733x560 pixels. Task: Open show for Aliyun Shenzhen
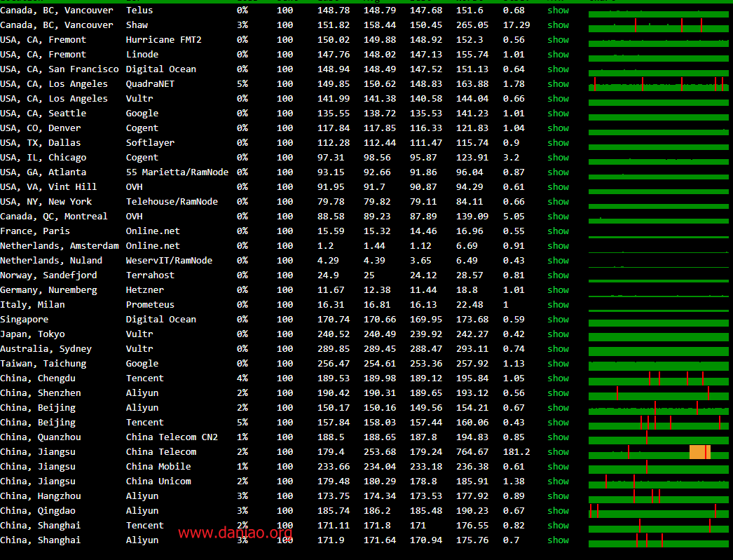559,393
